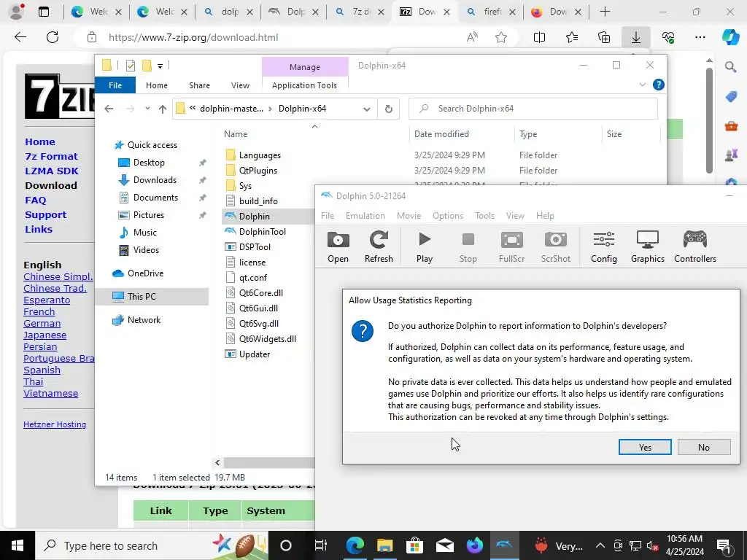Open the Emulation menu in Dolphin

click(365, 216)
